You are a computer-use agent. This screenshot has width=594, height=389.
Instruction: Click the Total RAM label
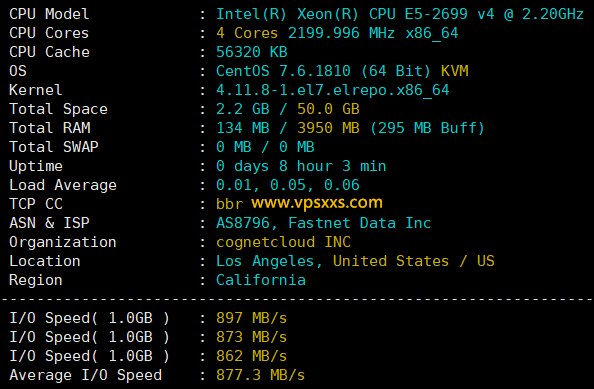pos(50,128)
